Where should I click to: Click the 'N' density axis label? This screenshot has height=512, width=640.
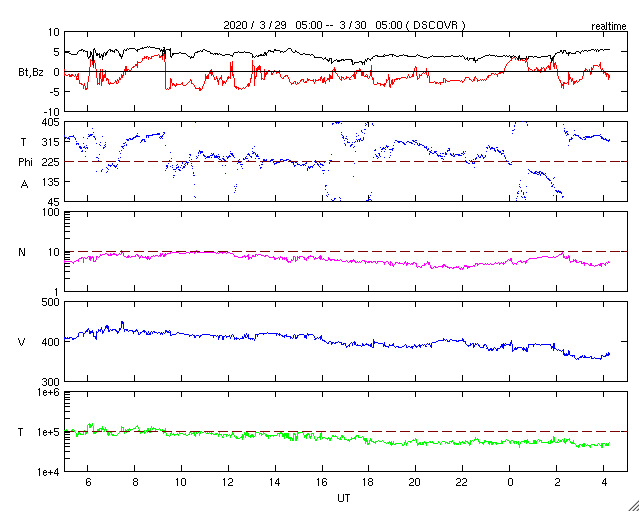22,252
